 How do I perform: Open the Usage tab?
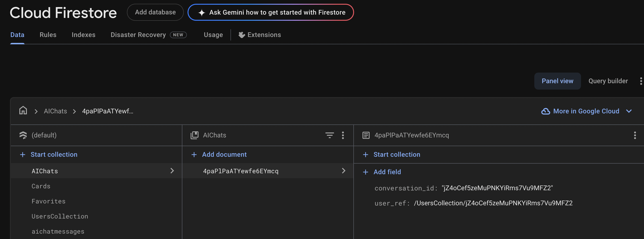213,35
